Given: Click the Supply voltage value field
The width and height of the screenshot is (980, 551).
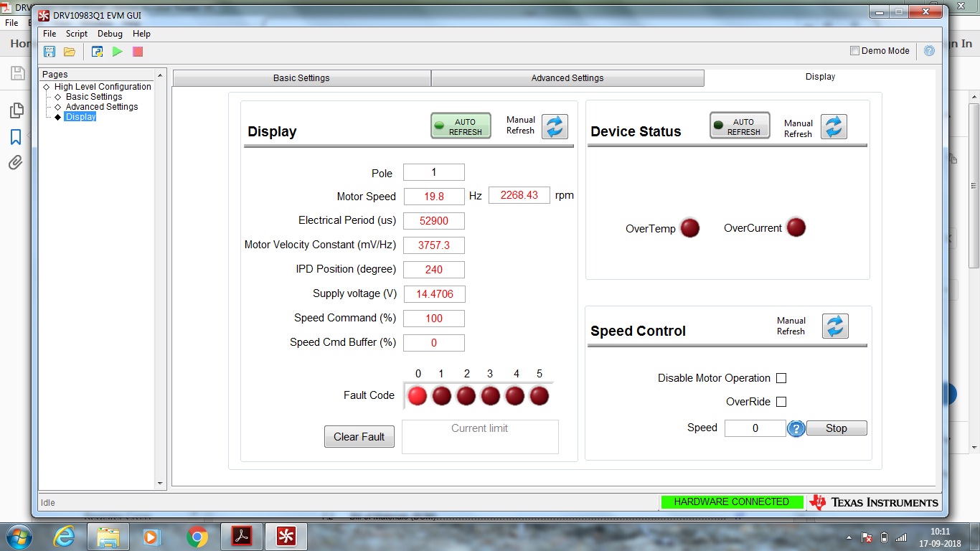Looking at the screenshot, I should 434,294.
